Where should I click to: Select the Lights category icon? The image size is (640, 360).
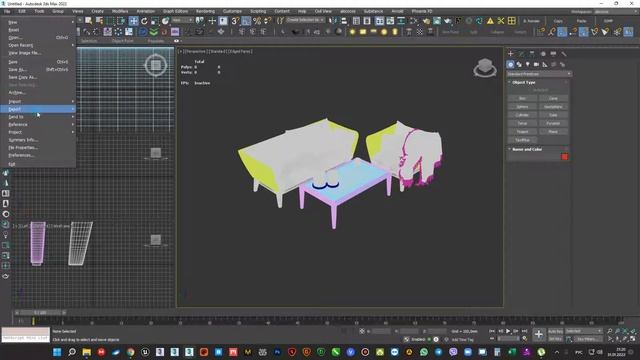coord(528,64)
